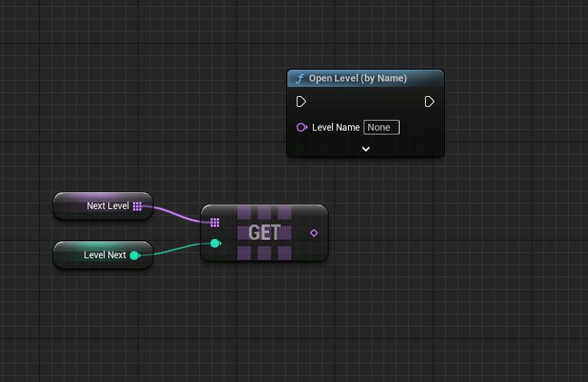The image size is (588, 382).
Task: Click the Next Level array output pin
Action: 138,206
